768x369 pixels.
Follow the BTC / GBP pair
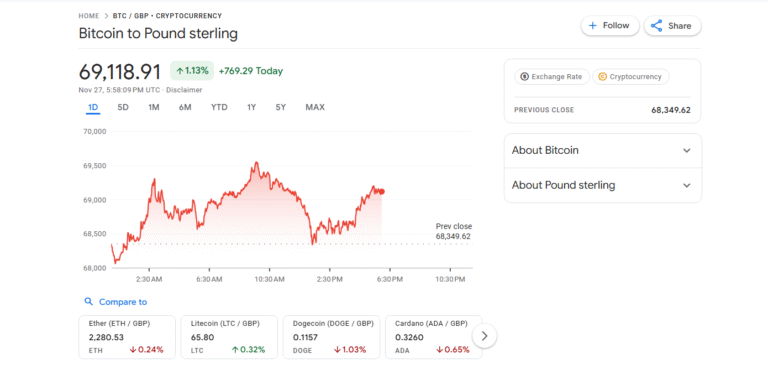(610, 26)
